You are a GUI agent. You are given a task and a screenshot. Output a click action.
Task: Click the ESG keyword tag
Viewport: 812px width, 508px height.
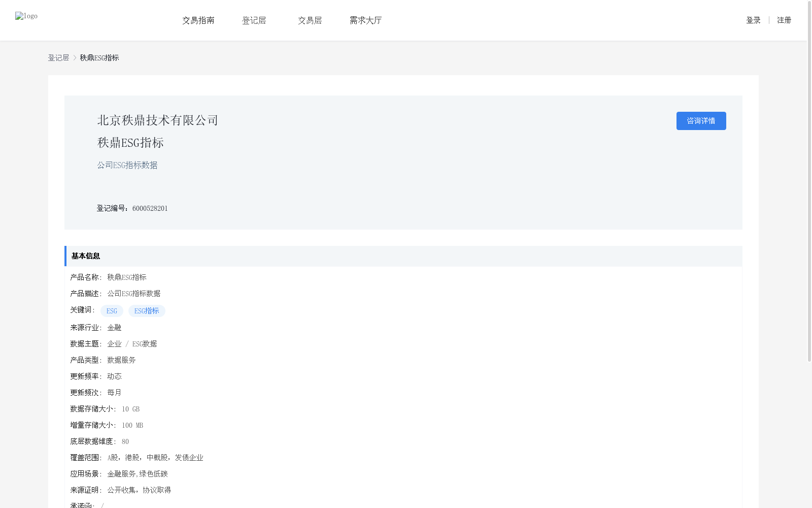[x=112, y=311]
